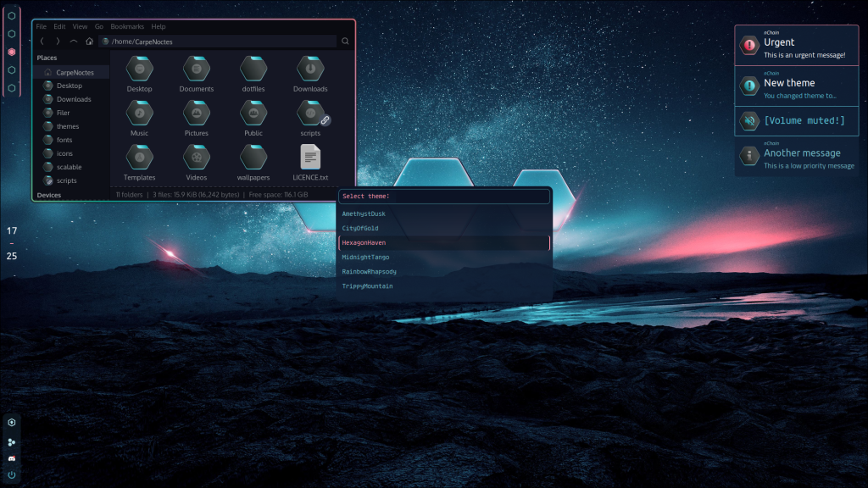868x488 pixels.
Task: Switch to the active red workspace hexagon
Action: click(x=12, y=52)
